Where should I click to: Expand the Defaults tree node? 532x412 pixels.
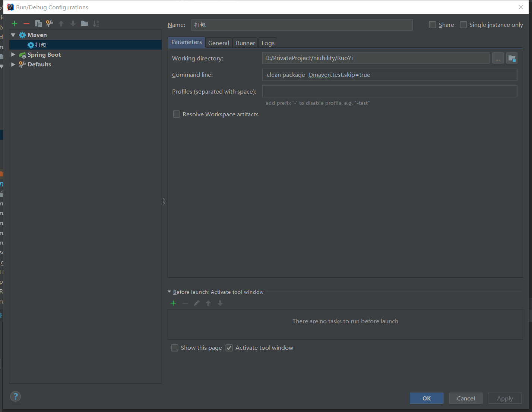click(x=13, y=65)
